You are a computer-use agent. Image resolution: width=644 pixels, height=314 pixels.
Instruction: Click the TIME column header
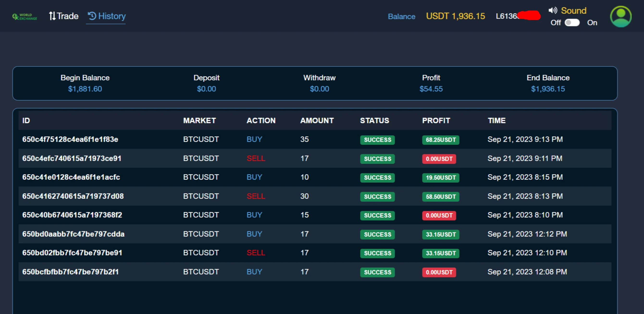[496, 121]
